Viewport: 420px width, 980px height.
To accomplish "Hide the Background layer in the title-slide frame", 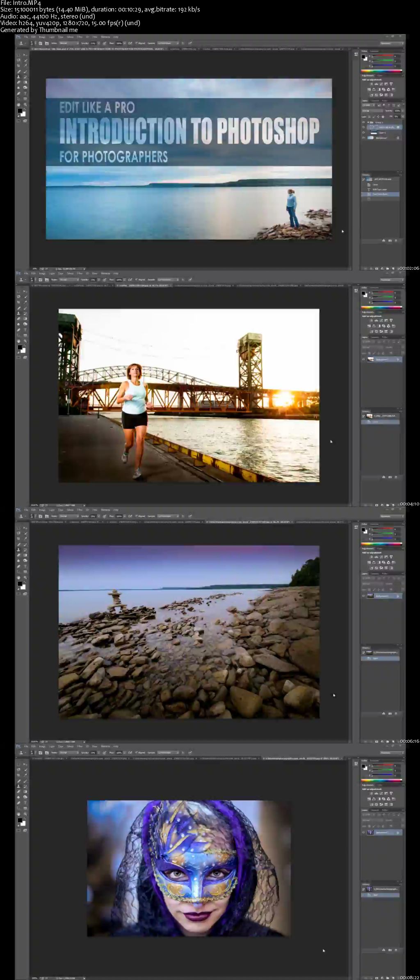I will 363,138.
